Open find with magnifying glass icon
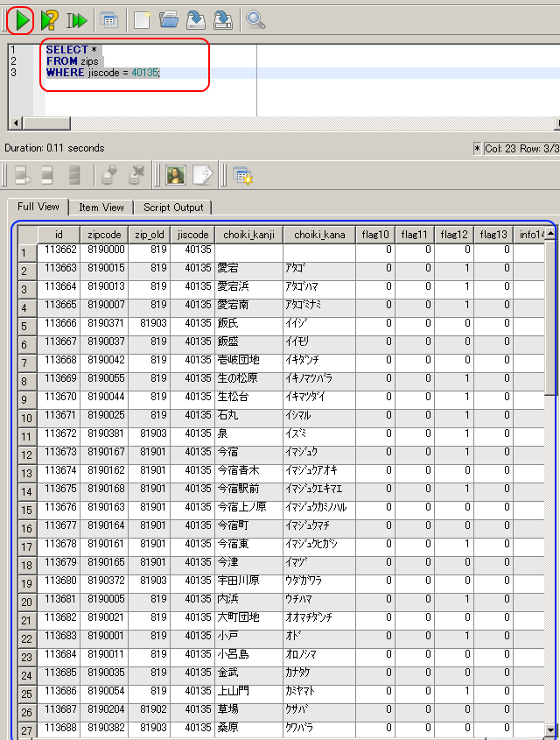The height and width of the screenshot is (740, 560). tap(255, 20)
